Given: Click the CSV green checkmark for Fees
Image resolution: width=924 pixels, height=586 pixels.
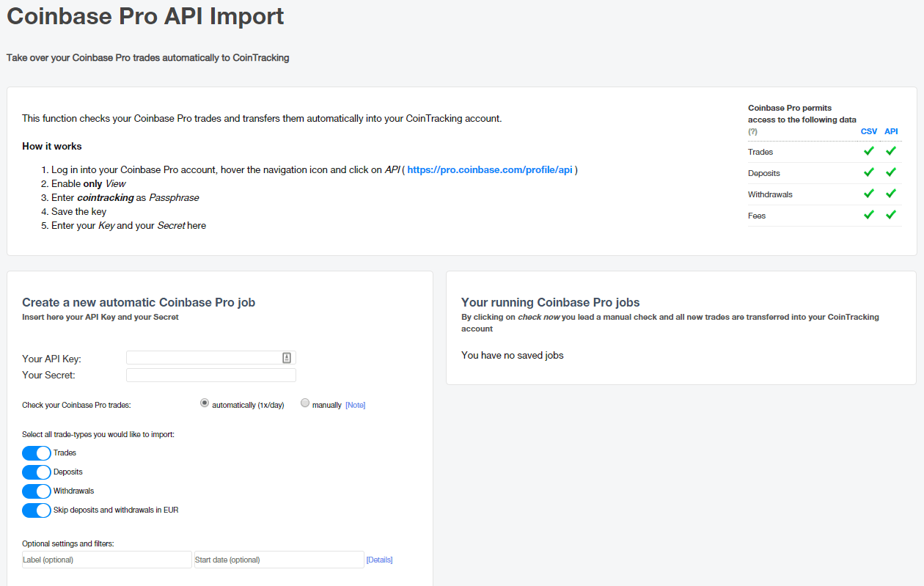Looking at the screenshot, I should click(869, 215).
